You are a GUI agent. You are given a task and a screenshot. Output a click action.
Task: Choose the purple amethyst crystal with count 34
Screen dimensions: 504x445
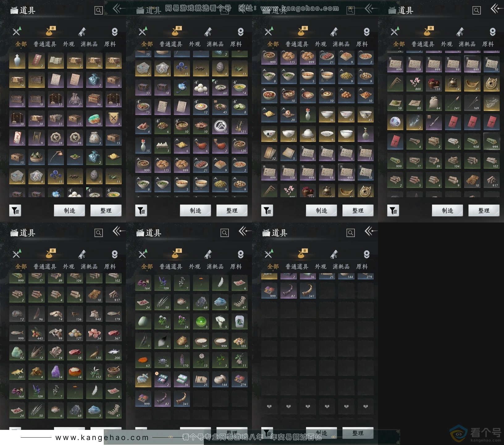click(56, 372)
